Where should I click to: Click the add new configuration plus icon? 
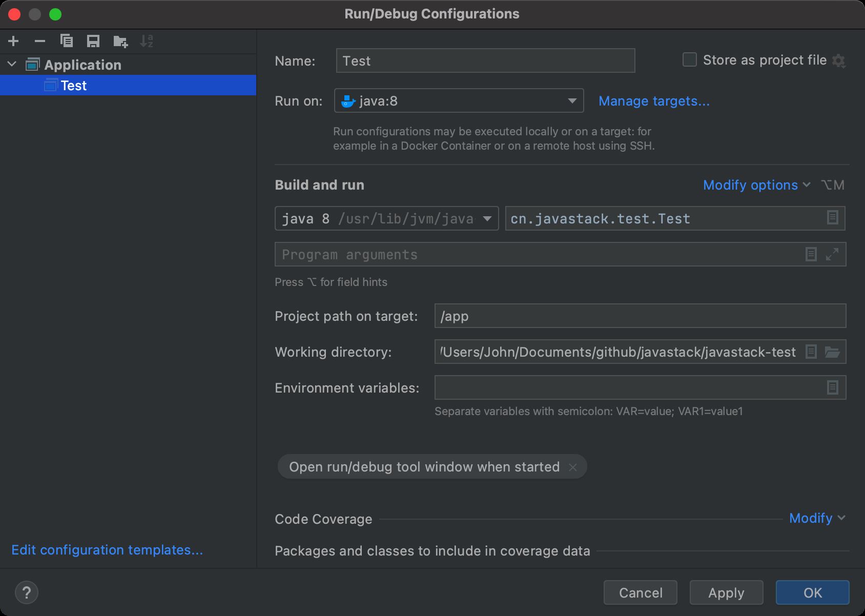pos(14,41)
